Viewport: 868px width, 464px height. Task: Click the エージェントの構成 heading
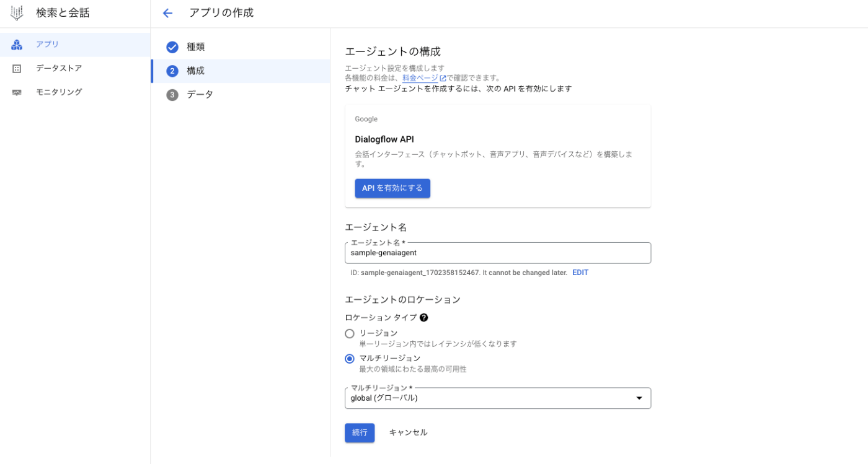pos(392,51)
